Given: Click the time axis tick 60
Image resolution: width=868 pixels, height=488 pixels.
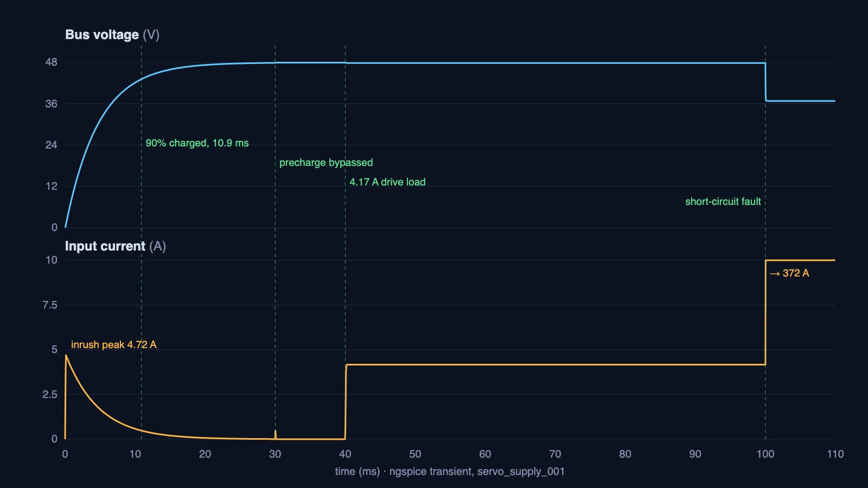Looking at the screenshot, I should [485, 454].
